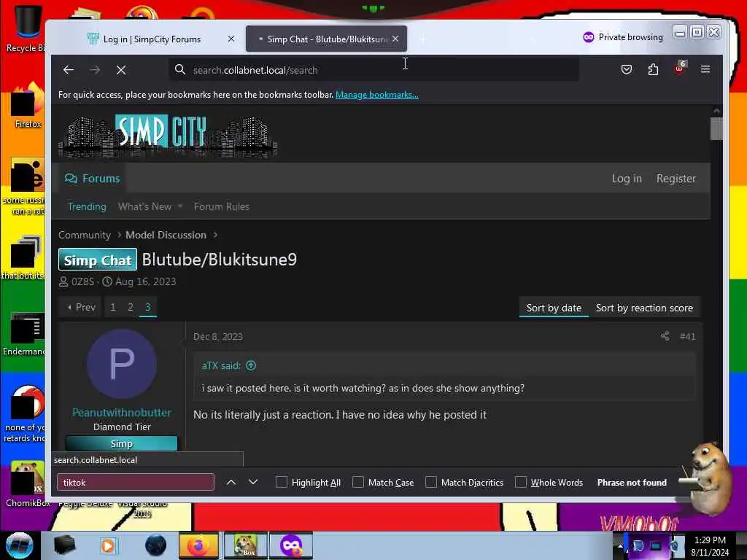Screen dimensions: 747x560
Task: Select the 'Sort by date' tab
Action: [554, 308]
